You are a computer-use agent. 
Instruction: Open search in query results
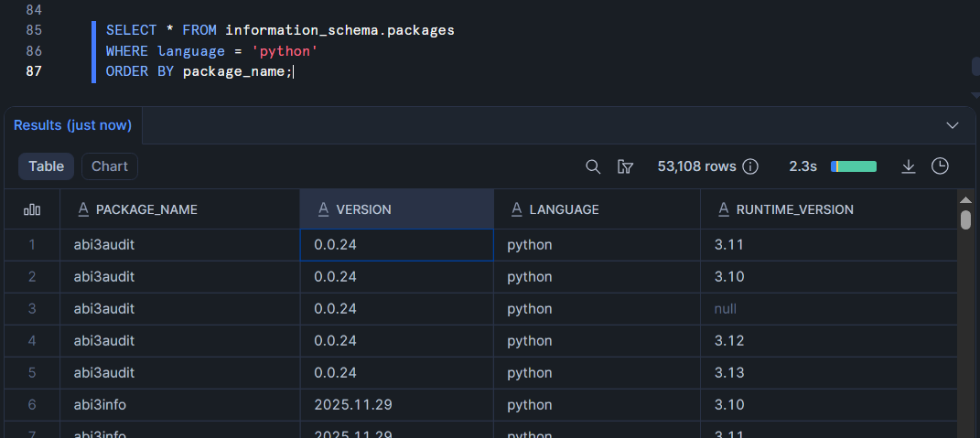click(x=593, y=166)
